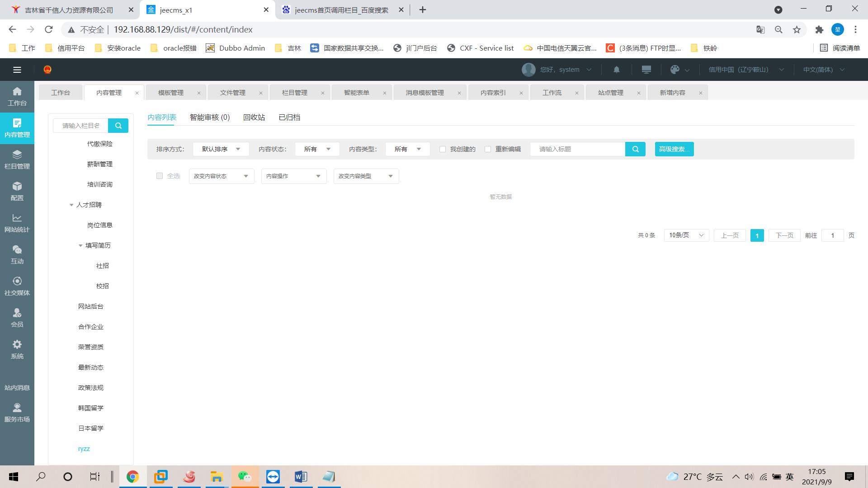Switch to the 回收站 tab
The image size is (868, 488).
254,117
